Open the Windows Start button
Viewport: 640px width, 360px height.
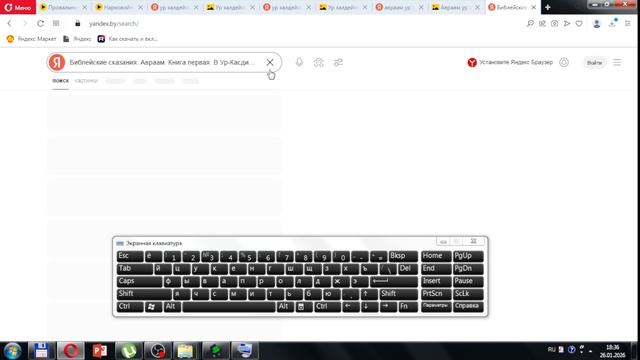pyautogui.click(x=12, y=351)
